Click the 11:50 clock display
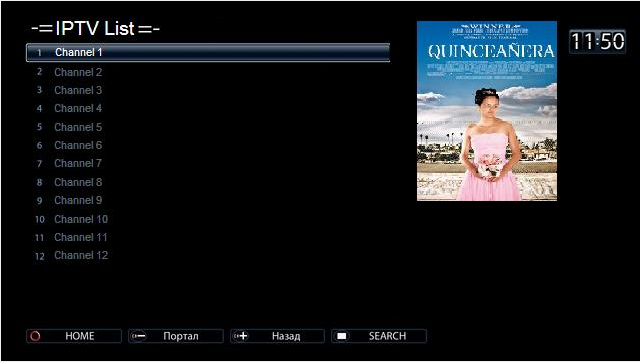 pos(597,42)
